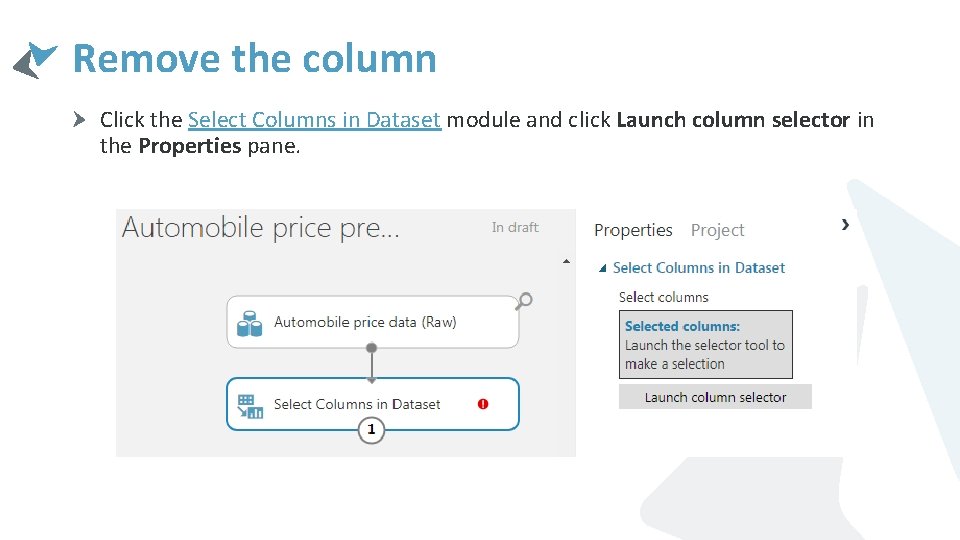This screenshot has width=960, height=540.
Task: Click the In draft status label
Action: point(515,228)
